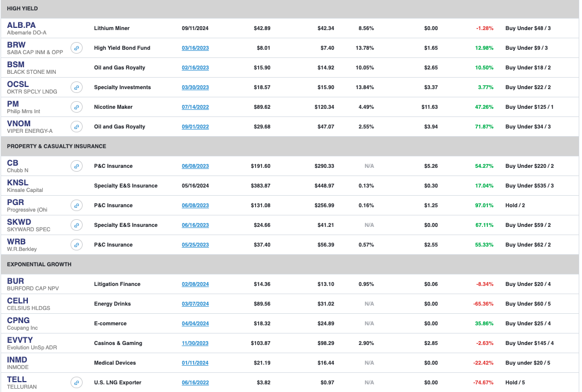Open the SKWD ticker
The image size is (582, 392).
pos(19,222)
